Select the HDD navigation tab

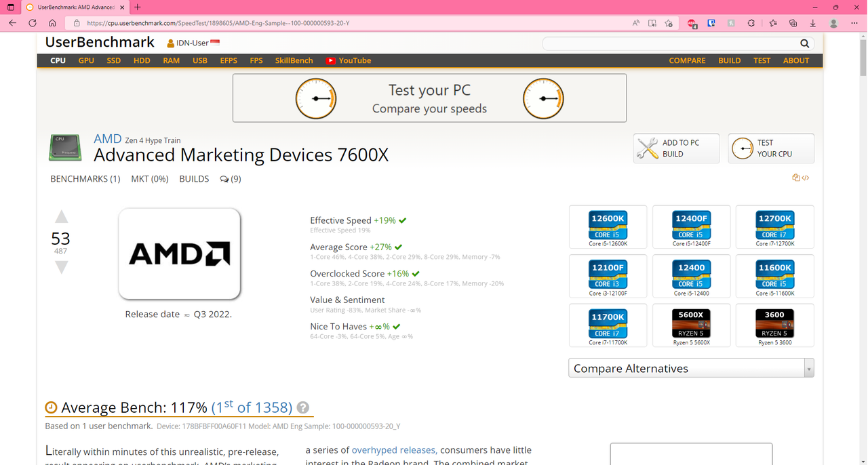[x=142, y=60]
